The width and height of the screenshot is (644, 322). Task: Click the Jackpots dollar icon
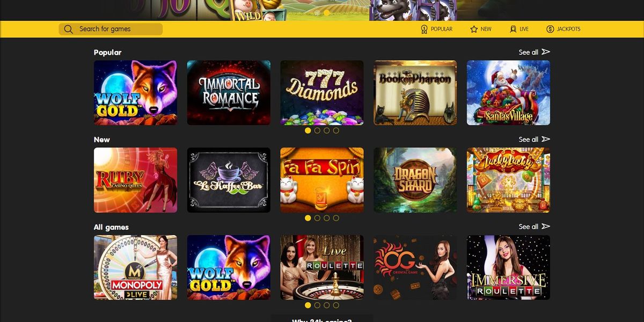(x=550, y=29)
